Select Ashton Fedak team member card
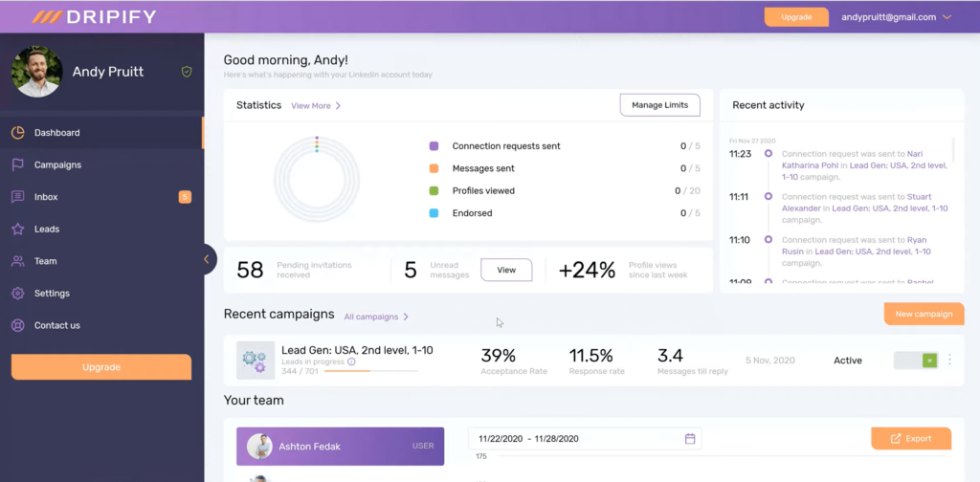 coord(340,447)
